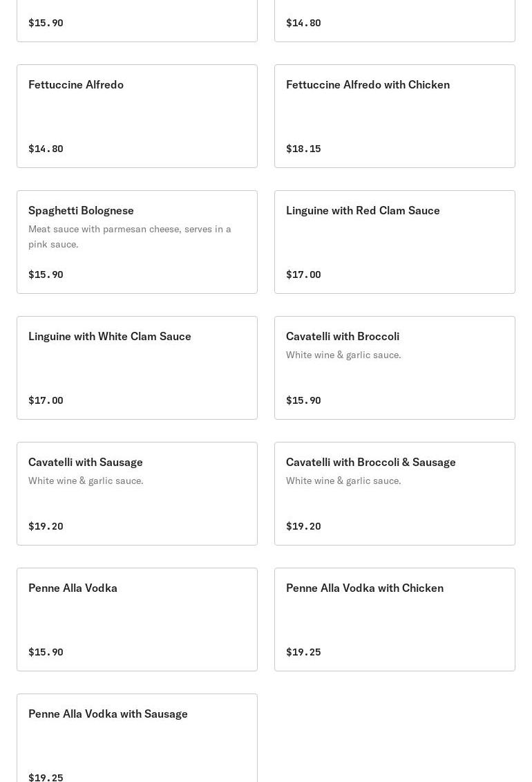Click $17.00 price under Red Clam Sauce linguine
This screenshot has height=782, width=532.
point(303,274)
